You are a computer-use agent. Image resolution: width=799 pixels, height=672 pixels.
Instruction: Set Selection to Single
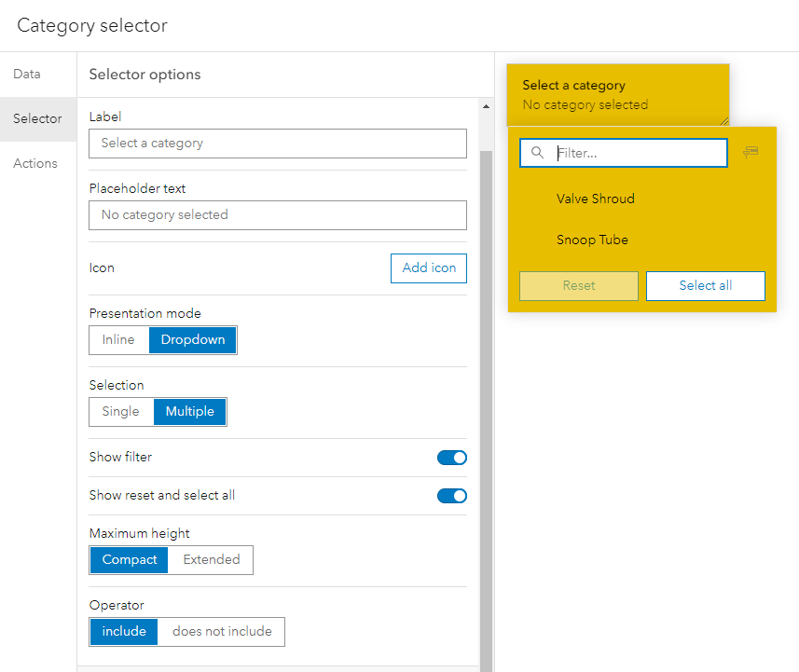pyautogui.click(x=121, y=412)
